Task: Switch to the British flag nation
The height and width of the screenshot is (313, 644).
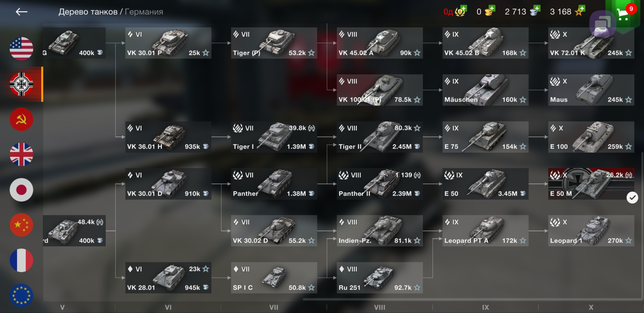Action: point(21,154)
